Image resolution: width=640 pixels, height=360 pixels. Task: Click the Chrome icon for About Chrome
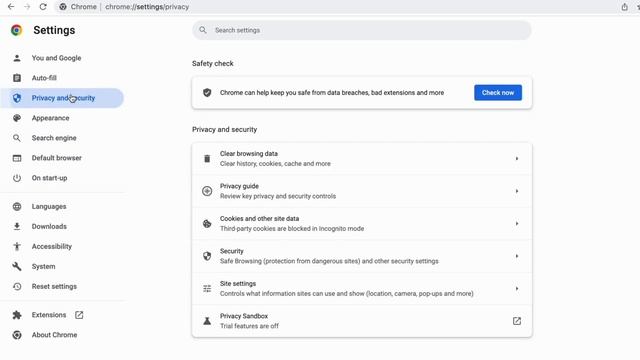[17, 335]
